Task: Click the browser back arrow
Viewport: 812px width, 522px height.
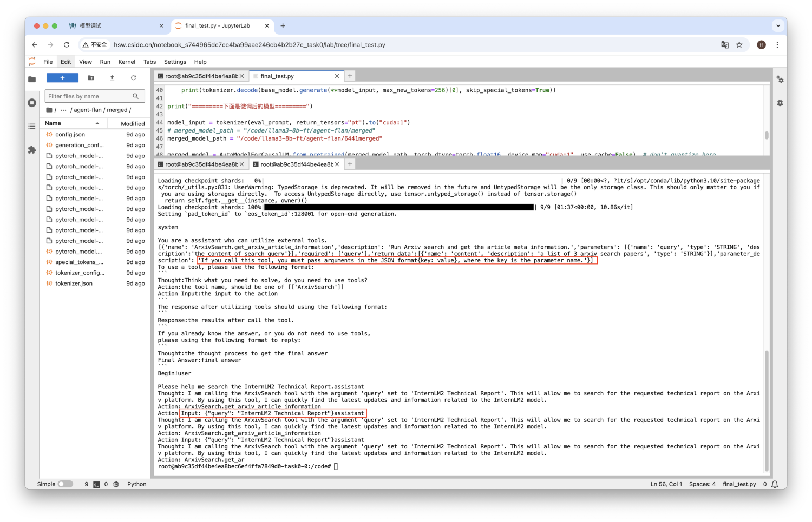Action: [x=35, y=45]
